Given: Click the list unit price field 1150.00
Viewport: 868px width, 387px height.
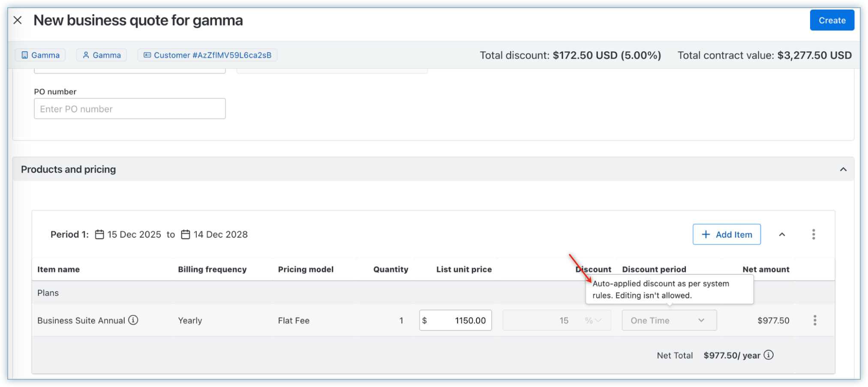Looking at the screenshot, I should (459, 321).
